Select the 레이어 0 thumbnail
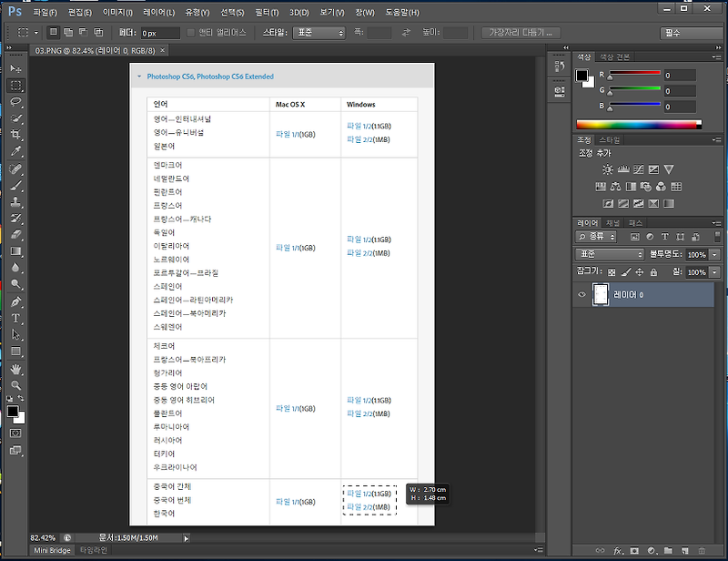Viewport: 728px width, 561px height. 601,295
